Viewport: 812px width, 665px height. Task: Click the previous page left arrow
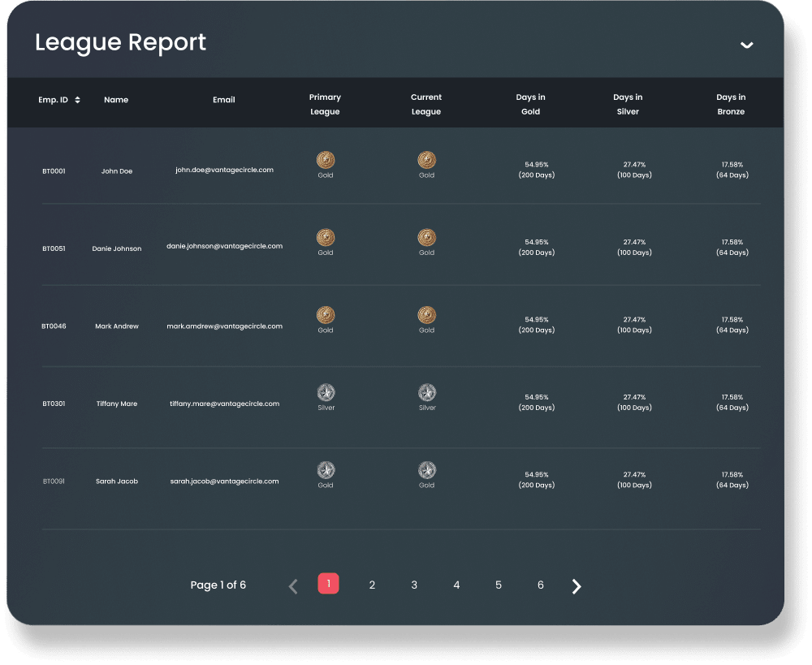pyautogui.click(x=292, y=585)
